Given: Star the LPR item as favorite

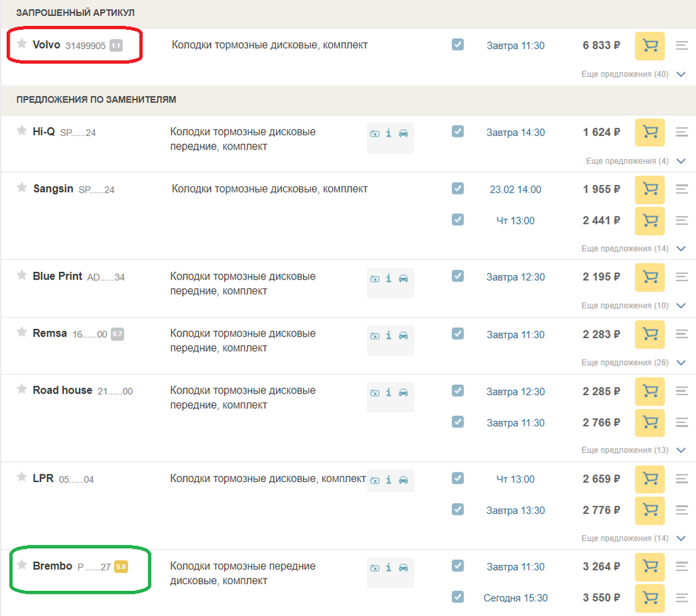Looking at the screenshot, I should pyautogui.click(x=21, y=477).
